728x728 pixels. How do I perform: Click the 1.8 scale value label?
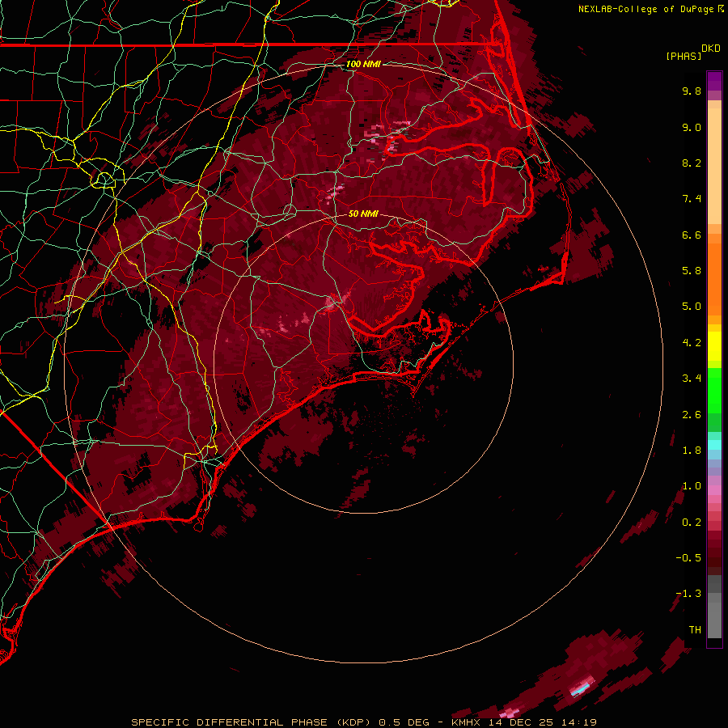click(x=692, y=451)
